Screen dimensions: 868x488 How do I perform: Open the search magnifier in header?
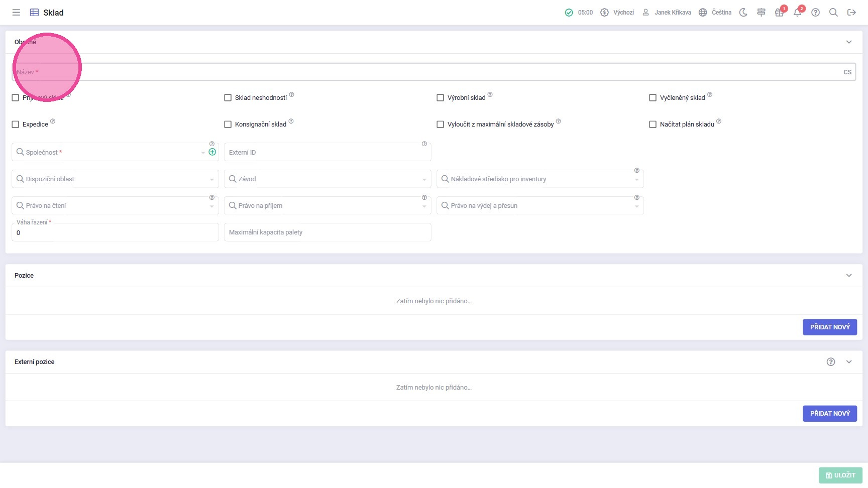click(833, 13)
